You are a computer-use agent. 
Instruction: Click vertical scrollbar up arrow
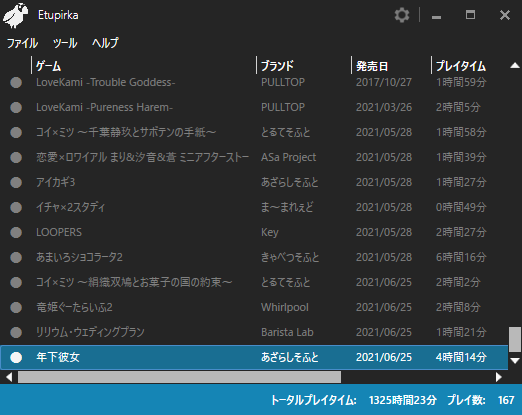point(515,65)
